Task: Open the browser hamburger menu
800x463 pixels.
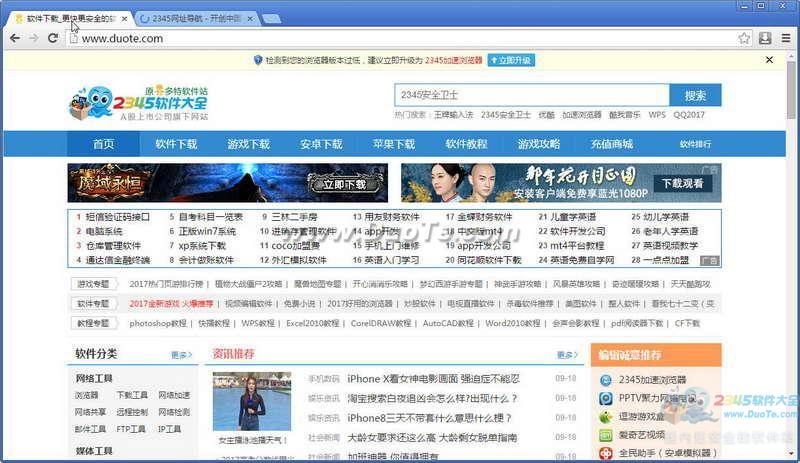Action: tap(785, 38)
